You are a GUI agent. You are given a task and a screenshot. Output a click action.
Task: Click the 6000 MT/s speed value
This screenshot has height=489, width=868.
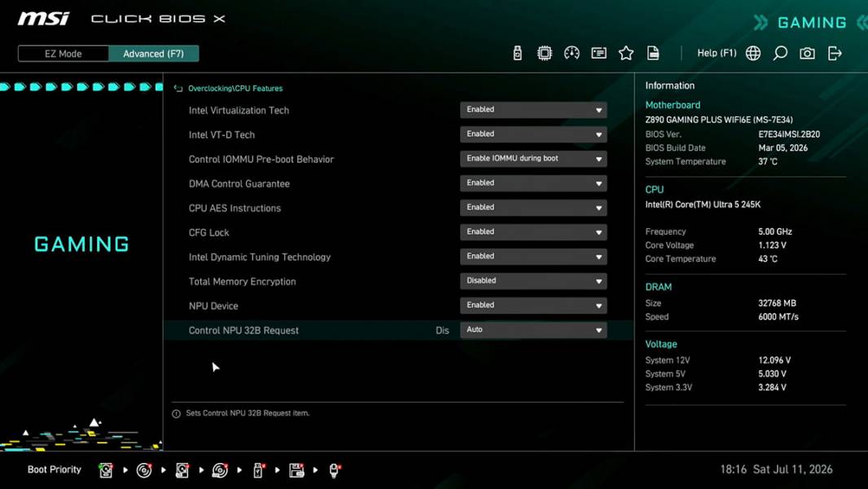(778, 317)
